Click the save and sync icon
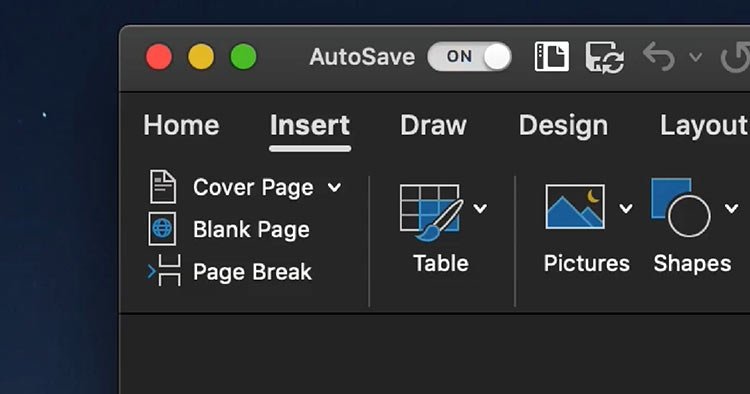Screen dimensions: 750x394 (605, 57)
